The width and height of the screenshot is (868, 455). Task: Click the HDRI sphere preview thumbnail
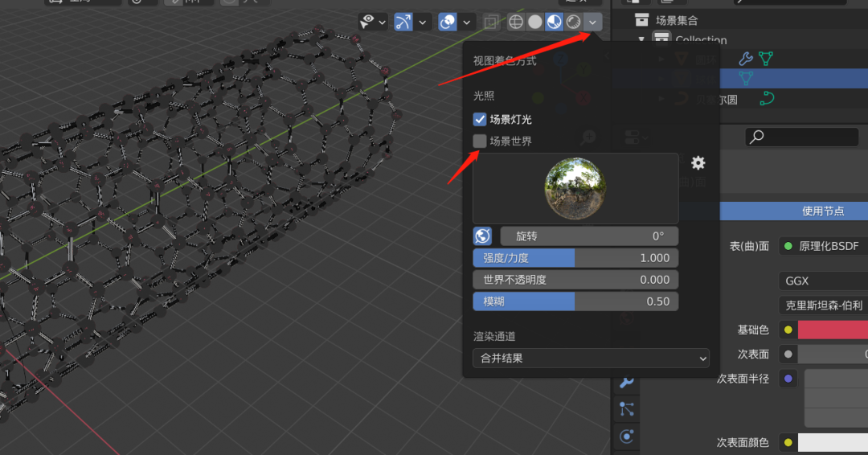tap(575, 189)
